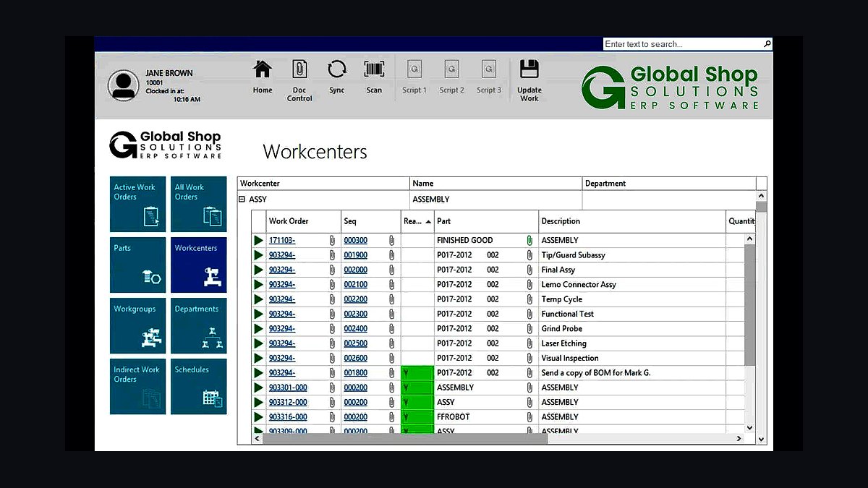Click Jane Brown's user avatar

click(123, 85)
